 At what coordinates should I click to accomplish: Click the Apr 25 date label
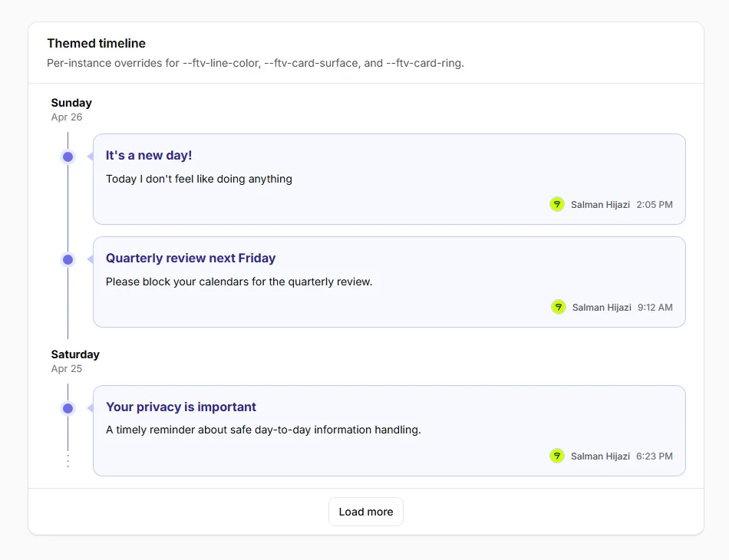[67, 368]
